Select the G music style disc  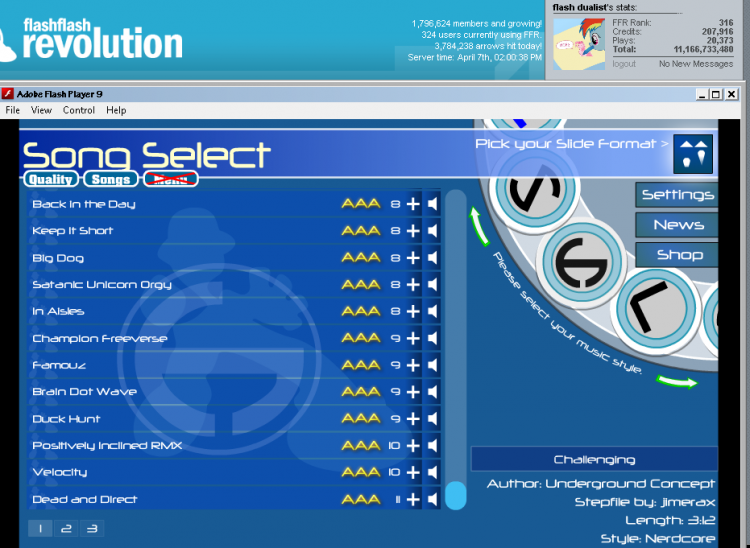click(581, 262)
